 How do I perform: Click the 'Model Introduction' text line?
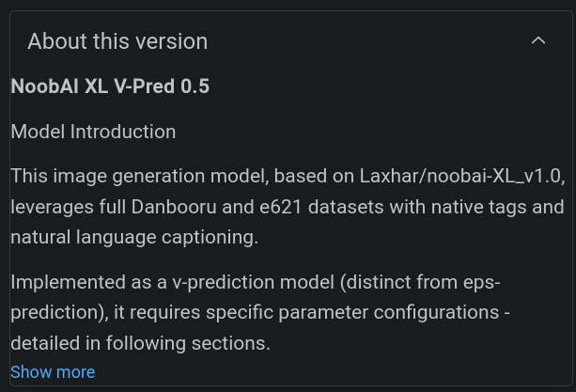(x=93, y=132)
